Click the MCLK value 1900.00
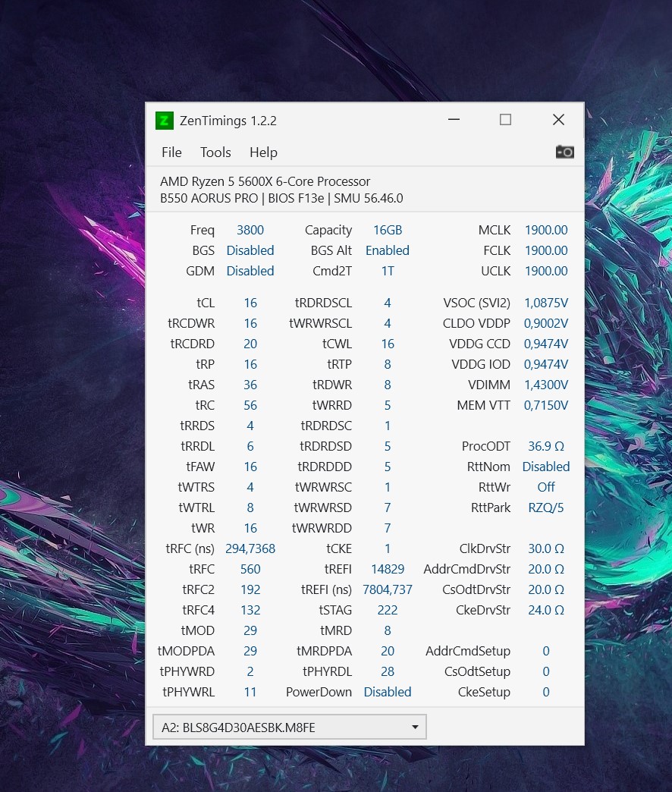Image resolution: width=672 pixels, height=792 pixels. coord(546,230)
